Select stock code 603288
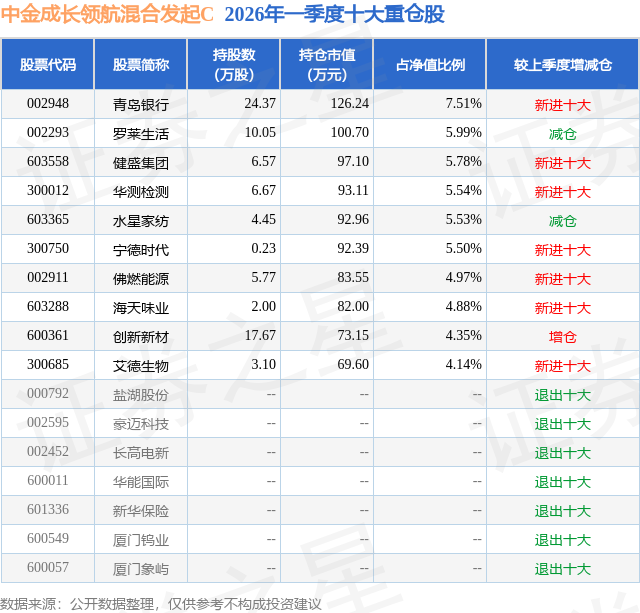640x613 pixels. click(48, 306)
